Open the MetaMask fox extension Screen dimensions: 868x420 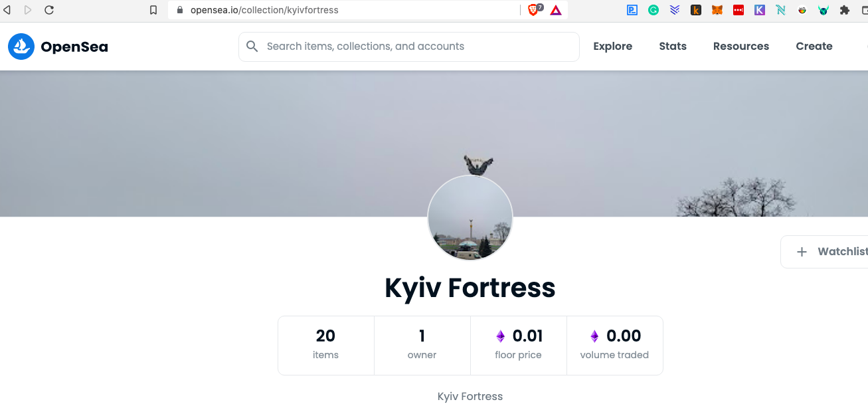(x=717, y=10)
